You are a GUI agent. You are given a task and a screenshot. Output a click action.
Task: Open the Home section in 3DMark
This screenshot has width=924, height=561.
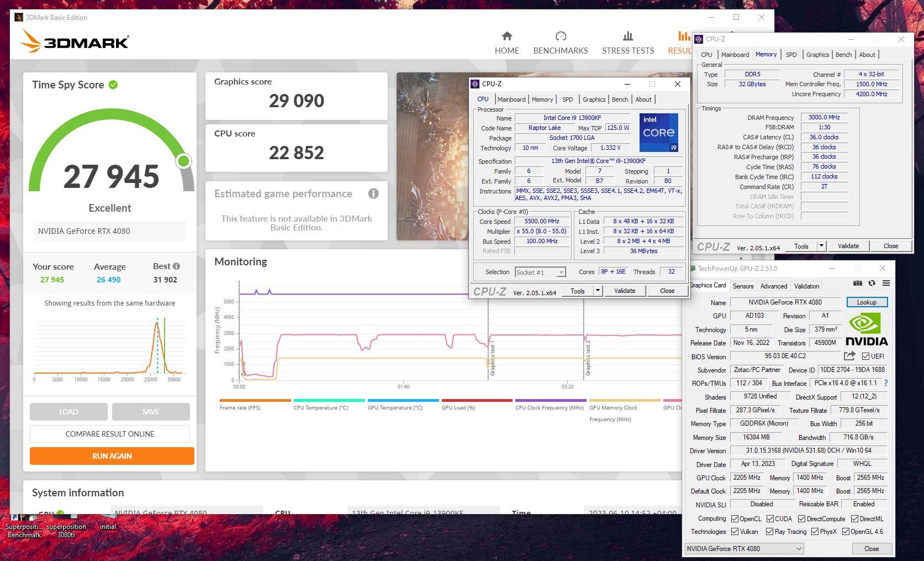pos(506,43)
